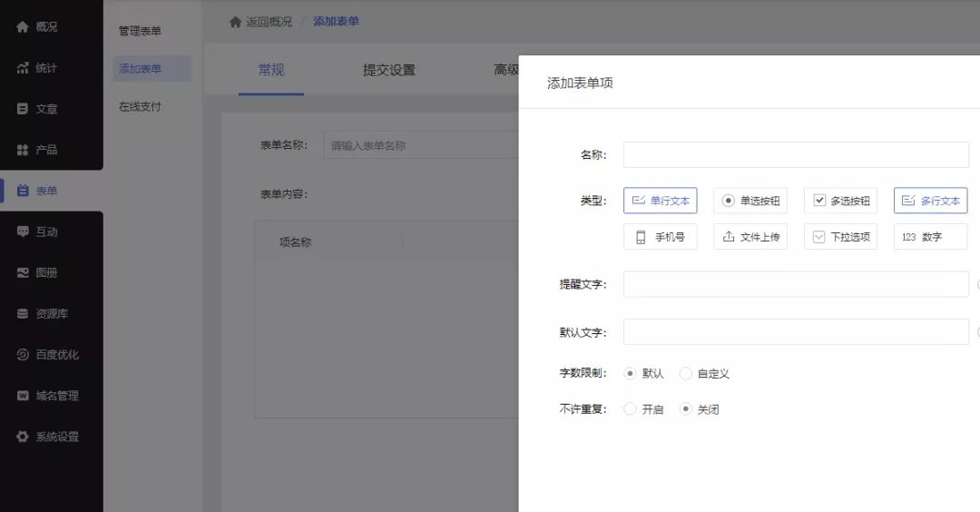Select 数字 field type

931,237
